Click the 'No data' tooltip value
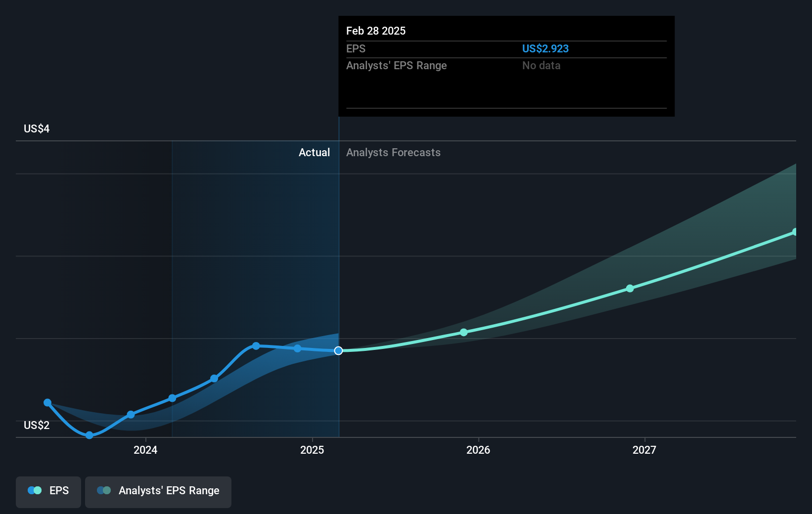This screenshot has width=812, height=514. coord(541,65)
